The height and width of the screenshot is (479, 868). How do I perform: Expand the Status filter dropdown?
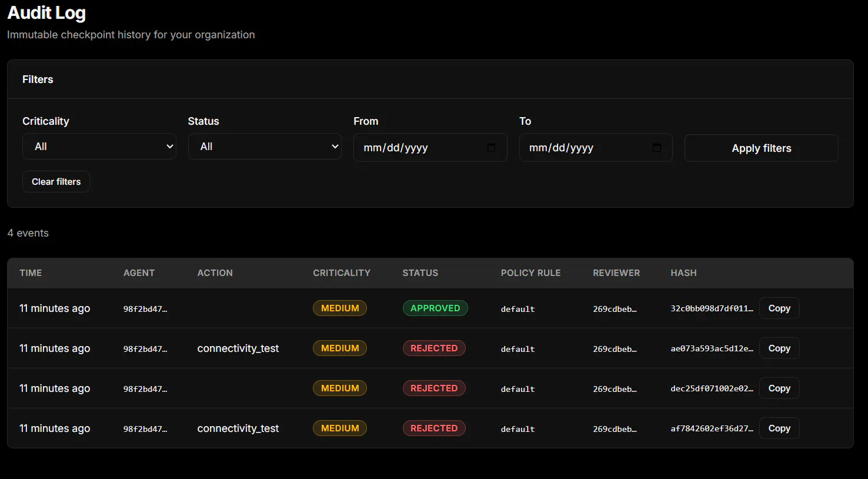(265, 147)
